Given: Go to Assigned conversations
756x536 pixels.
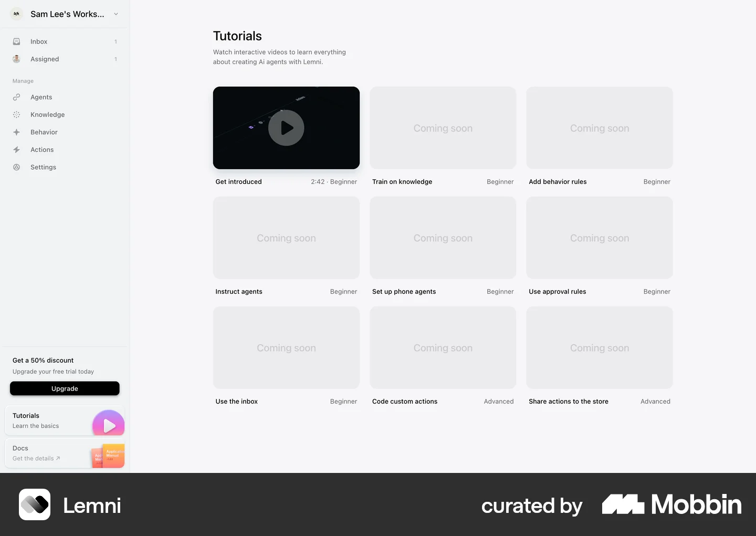Looking at the screenshot, I should click(65, 59).
